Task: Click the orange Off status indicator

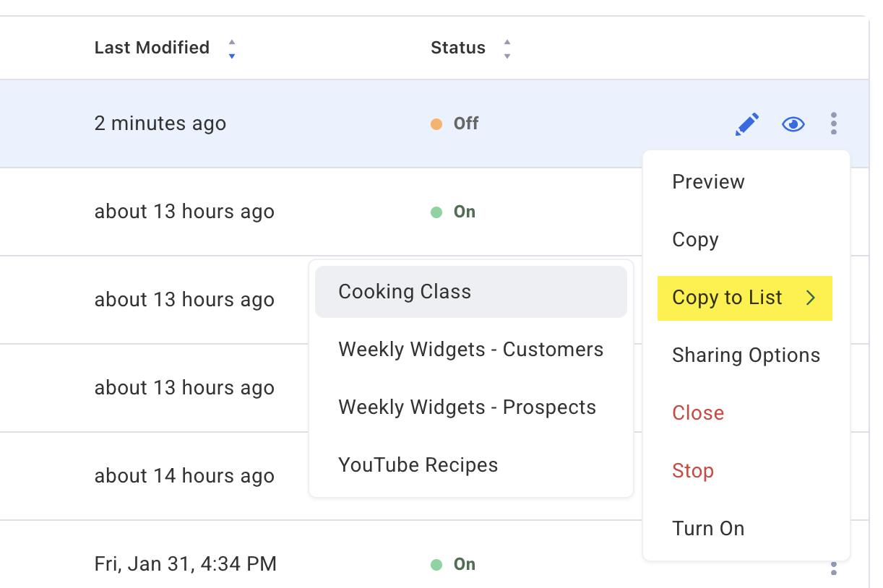Action: pos(455,124)
